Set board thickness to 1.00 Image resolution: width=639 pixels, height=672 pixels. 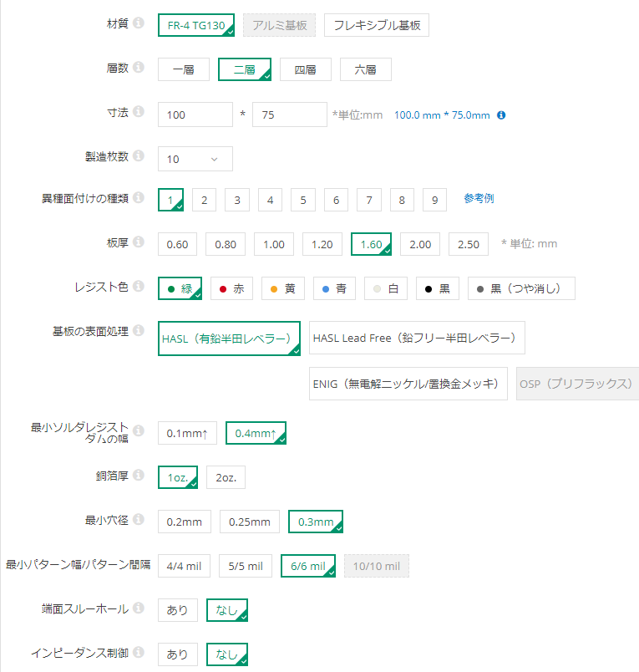[x=274, y=244]
